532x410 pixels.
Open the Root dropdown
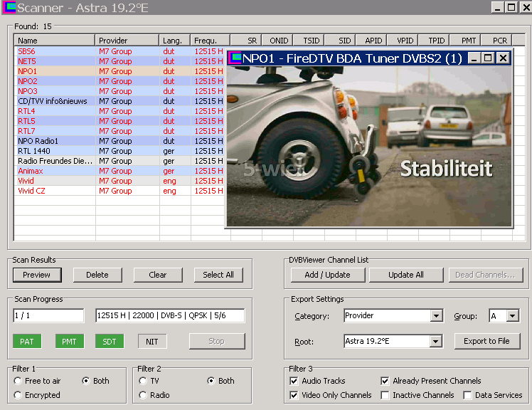435,341
